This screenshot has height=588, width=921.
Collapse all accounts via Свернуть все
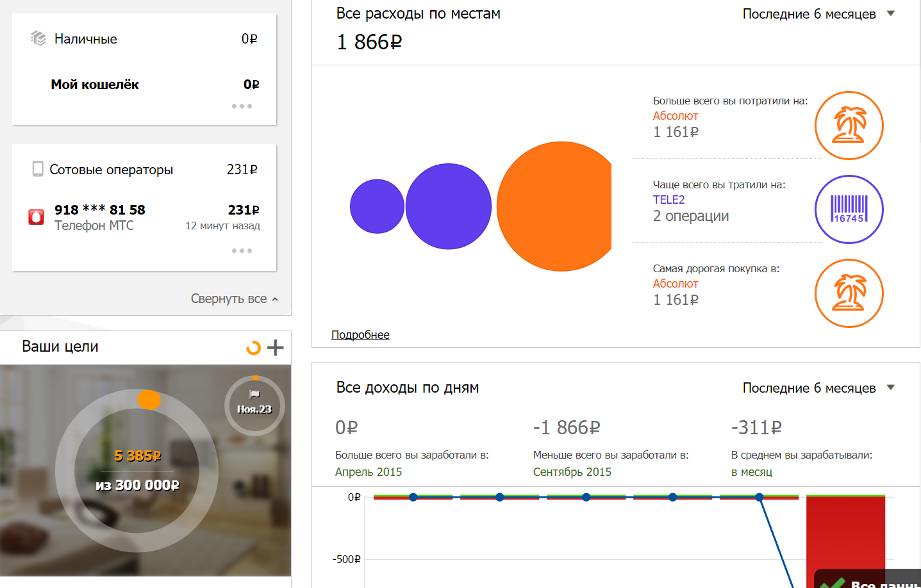point(234,299)
